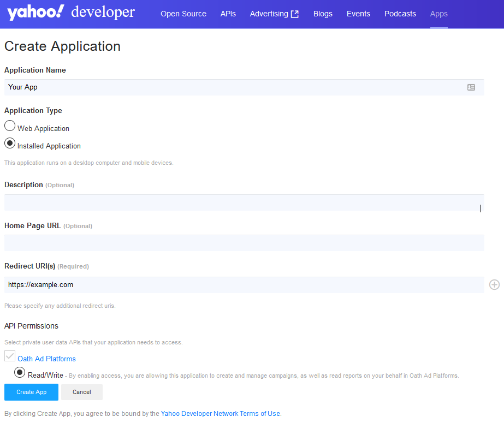Open the Podcasts section
Viewport: 504px width, 429px height.
(x=400, y=14)
